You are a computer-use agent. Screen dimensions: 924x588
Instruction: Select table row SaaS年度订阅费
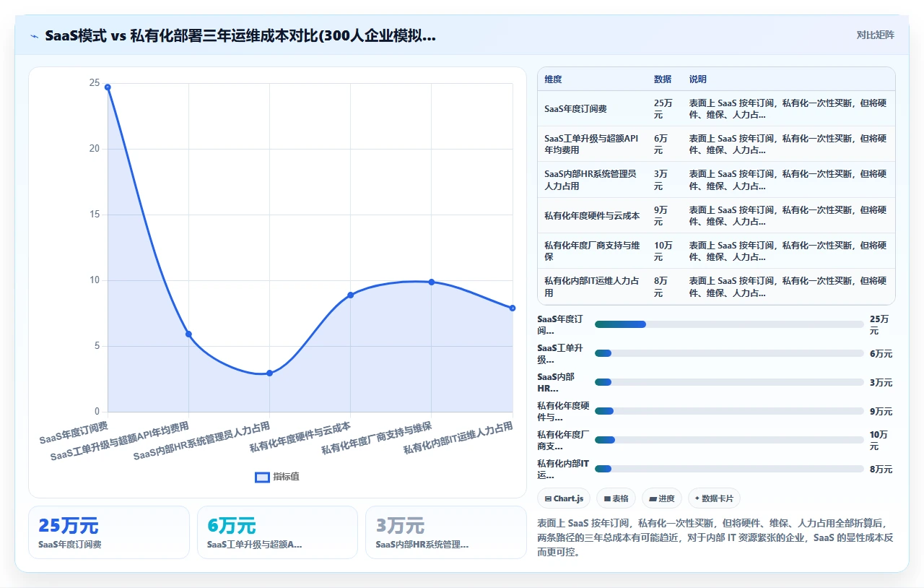pyautogui.click(x=716, y=108)
